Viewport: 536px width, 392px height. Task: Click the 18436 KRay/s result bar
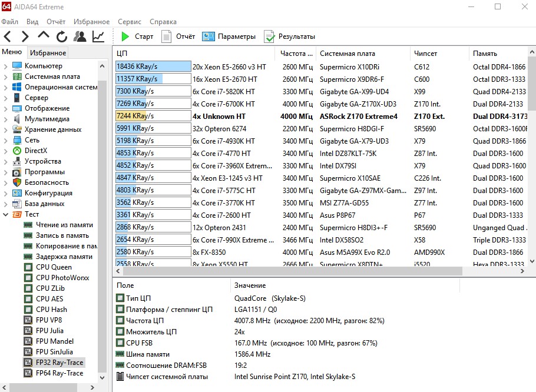153,67
